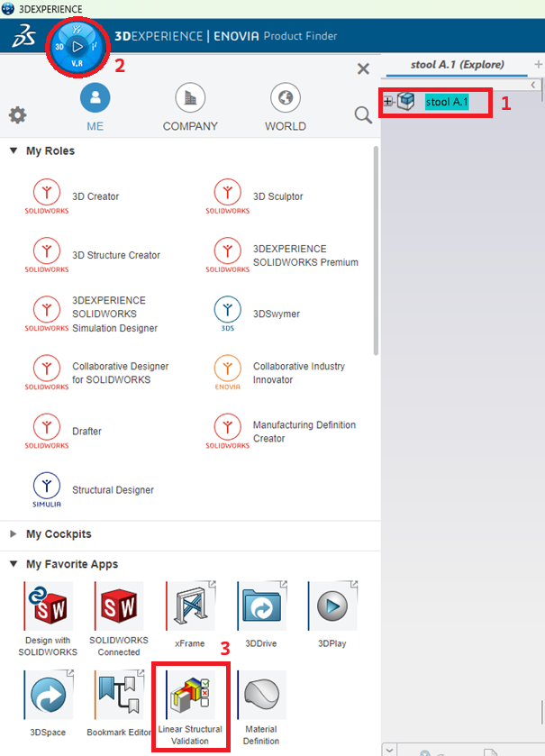Expand the My Cockpits section
The height and width of the screenshot is (756, 545).
coord(14,534)
